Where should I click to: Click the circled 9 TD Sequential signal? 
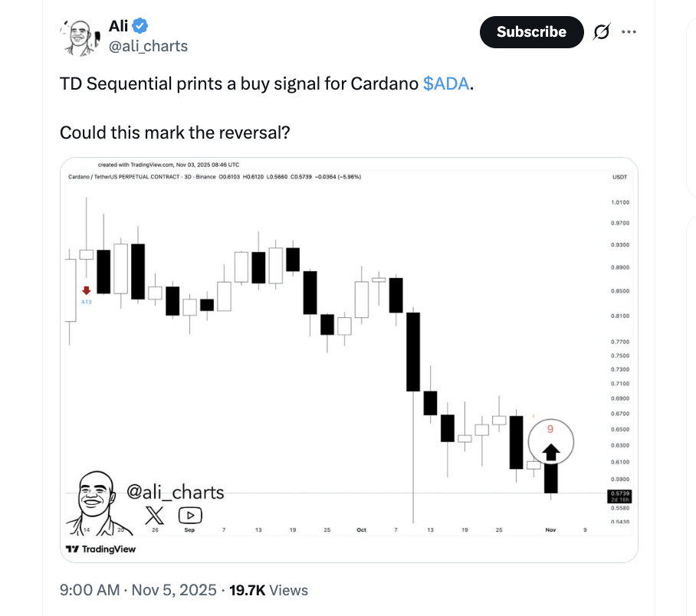550,428
